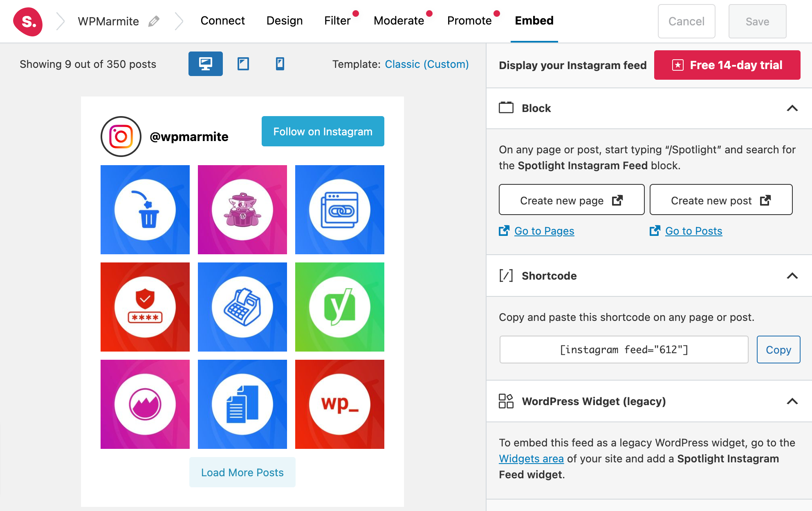Click the @wpmarmite username

click(x=189, y=137)
